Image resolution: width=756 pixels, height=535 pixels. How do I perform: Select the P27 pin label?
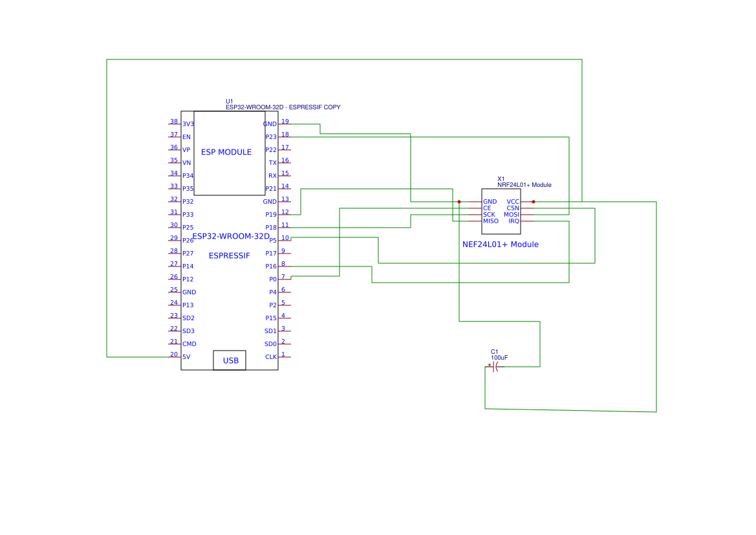(188, 254)
